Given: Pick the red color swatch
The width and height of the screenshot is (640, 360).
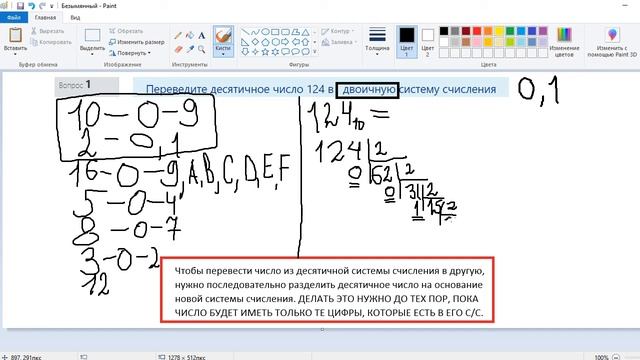Looking at the screenshot, I should (x=477, y=31).
